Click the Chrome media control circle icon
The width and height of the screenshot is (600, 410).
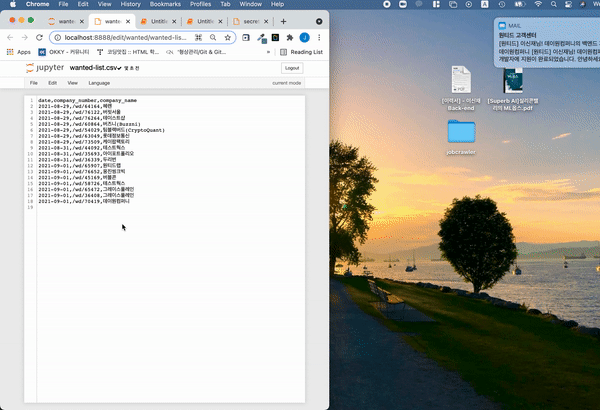point(319,21)
